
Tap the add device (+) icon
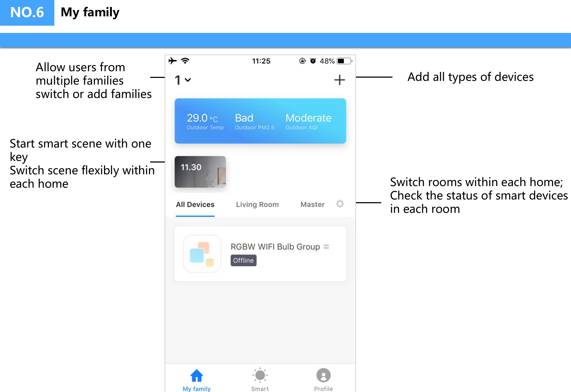point(340,80)
